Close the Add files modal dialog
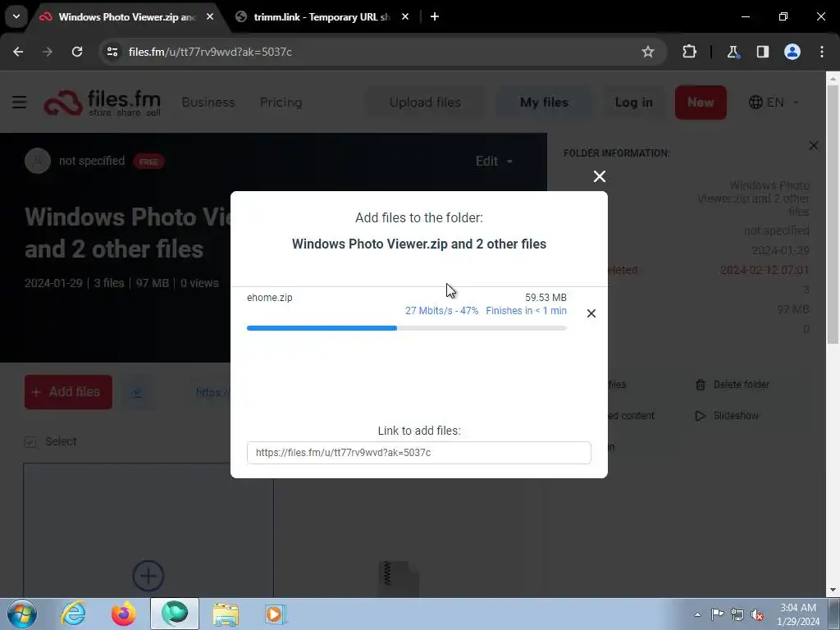Viewport: 840px width, 630px height. click(600, 176)
